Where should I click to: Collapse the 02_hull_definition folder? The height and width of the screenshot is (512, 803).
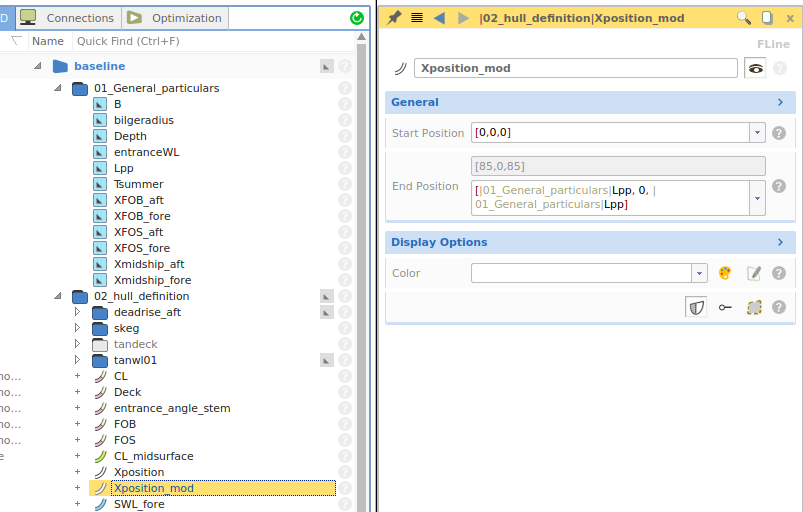coord(58,296)
